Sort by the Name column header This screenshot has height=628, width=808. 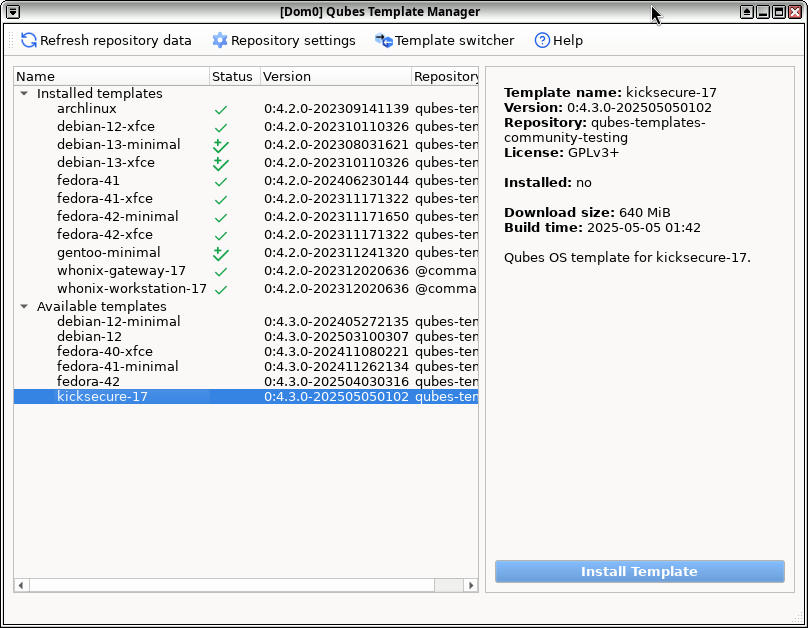tap(111, 76)
